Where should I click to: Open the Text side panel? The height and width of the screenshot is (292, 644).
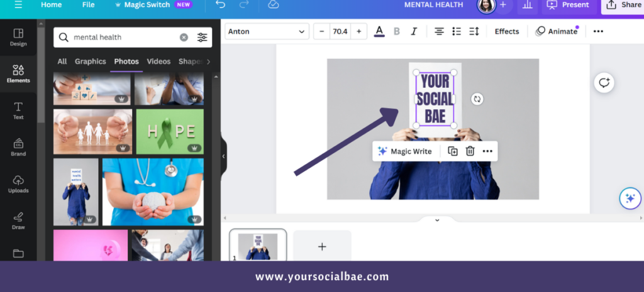point(18,111)
